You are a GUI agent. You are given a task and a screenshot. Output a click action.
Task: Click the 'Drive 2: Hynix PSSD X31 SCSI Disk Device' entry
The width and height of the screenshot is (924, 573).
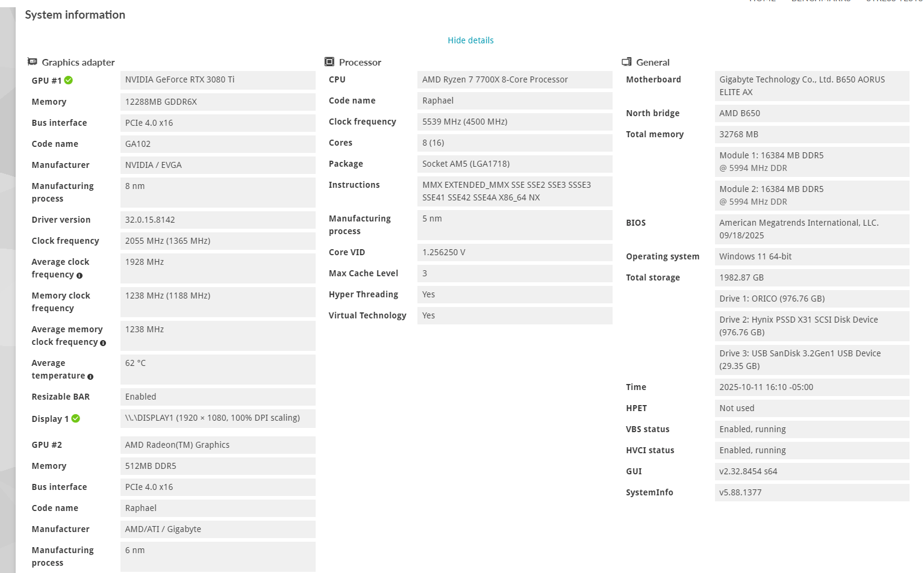pos(812,326)
